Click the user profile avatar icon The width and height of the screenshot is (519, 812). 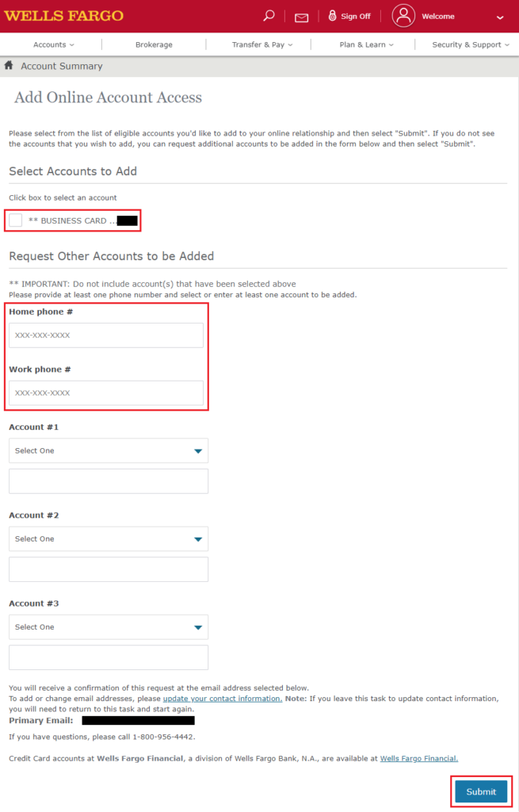(x=403, y=16)
